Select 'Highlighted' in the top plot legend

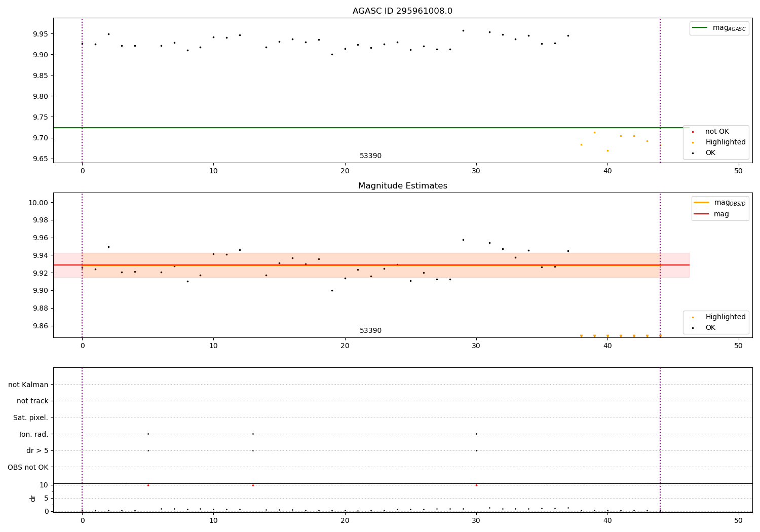tap(726, 142)
